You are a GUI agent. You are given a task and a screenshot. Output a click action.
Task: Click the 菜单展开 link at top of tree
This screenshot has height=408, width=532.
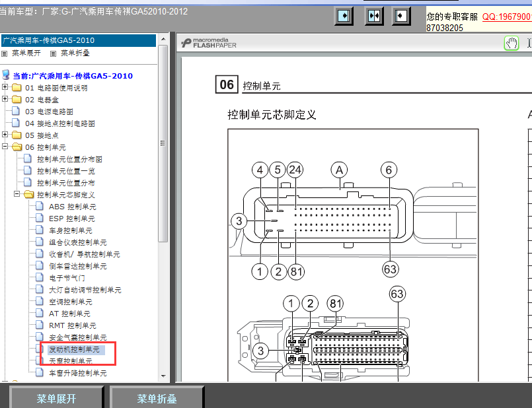pos(26,53)
